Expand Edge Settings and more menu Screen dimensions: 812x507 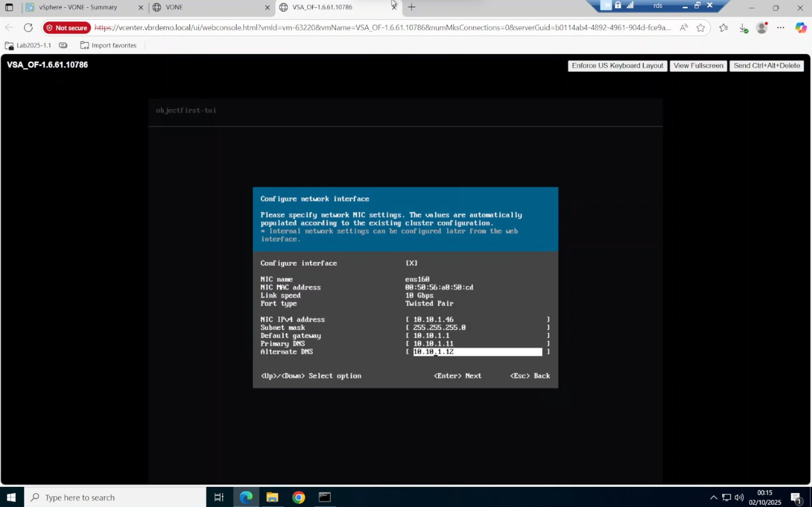pos(781,28)
